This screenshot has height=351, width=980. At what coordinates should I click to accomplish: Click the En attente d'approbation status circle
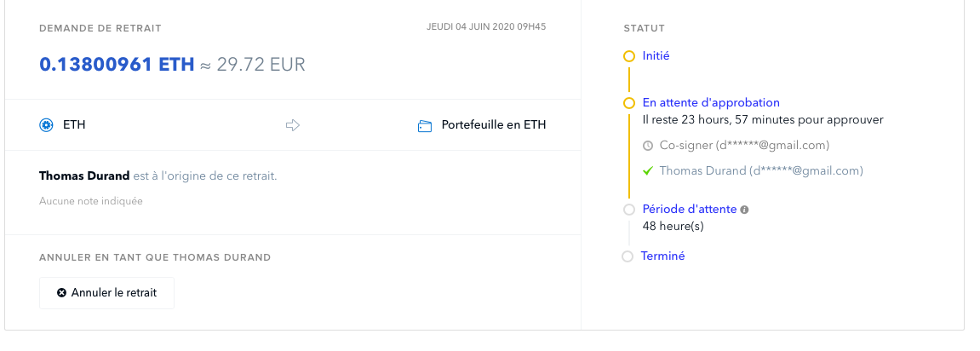point(629,103)
